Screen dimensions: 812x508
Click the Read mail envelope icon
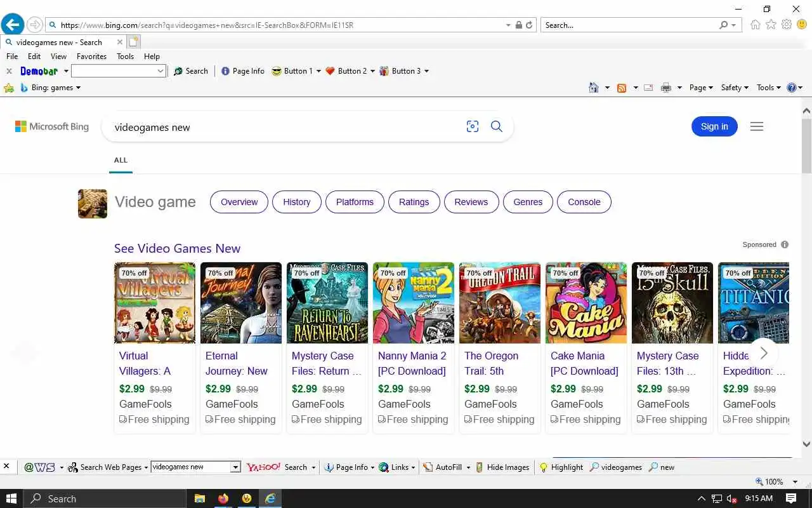(x=648, y=88)
